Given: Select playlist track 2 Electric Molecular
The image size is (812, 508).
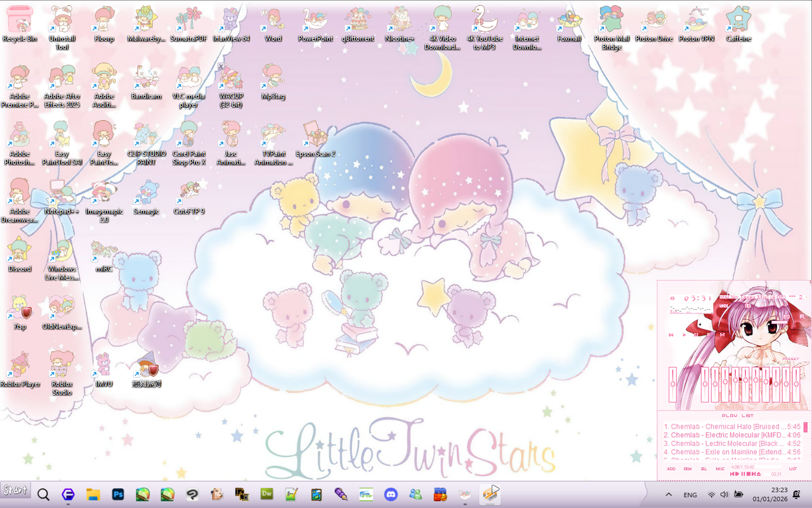Looking at the screenshot, I should coord(732,435).
